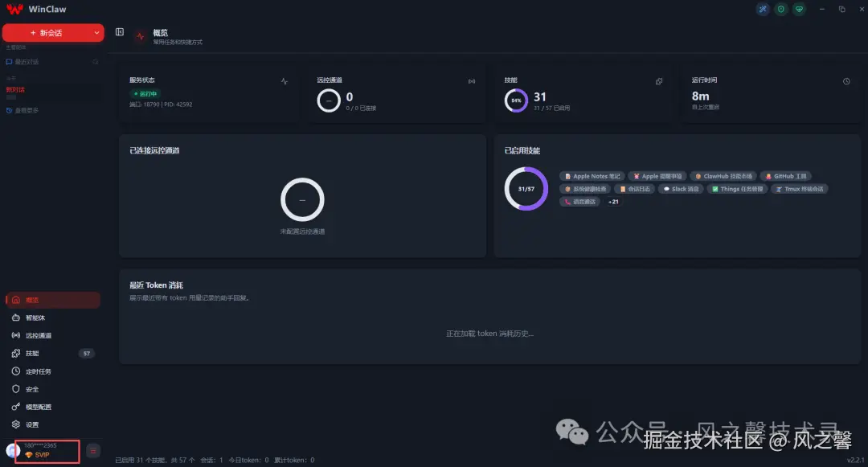Click status bar text 已启用 31 个技能
Image resolution: width=868 pixels, height=467 pixels.
141,461
